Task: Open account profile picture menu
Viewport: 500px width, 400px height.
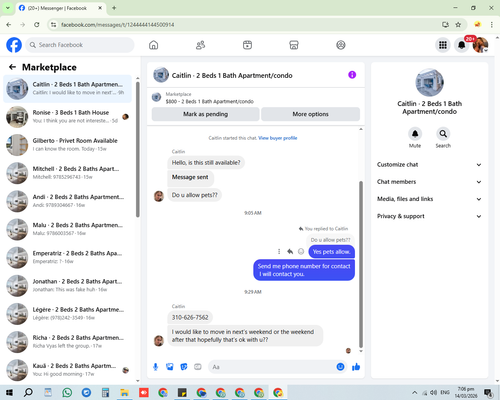Action: [x=480, y=45]
